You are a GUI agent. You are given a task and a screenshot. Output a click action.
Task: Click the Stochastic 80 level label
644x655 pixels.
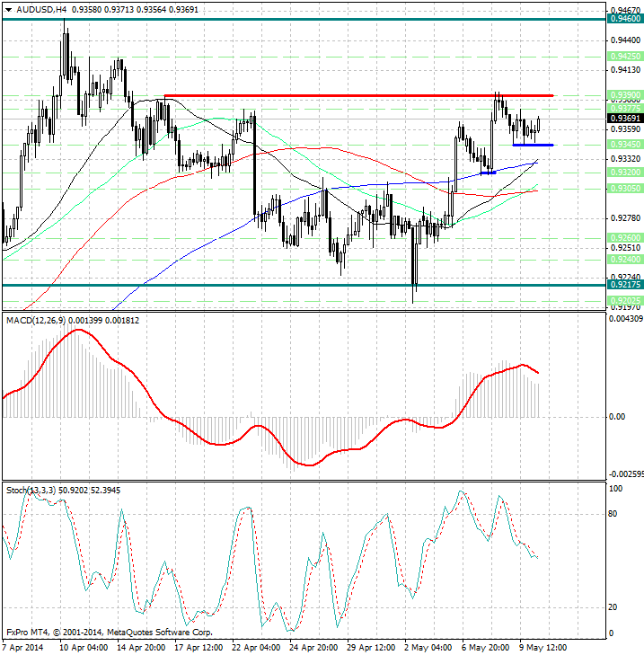pos(614,515)
